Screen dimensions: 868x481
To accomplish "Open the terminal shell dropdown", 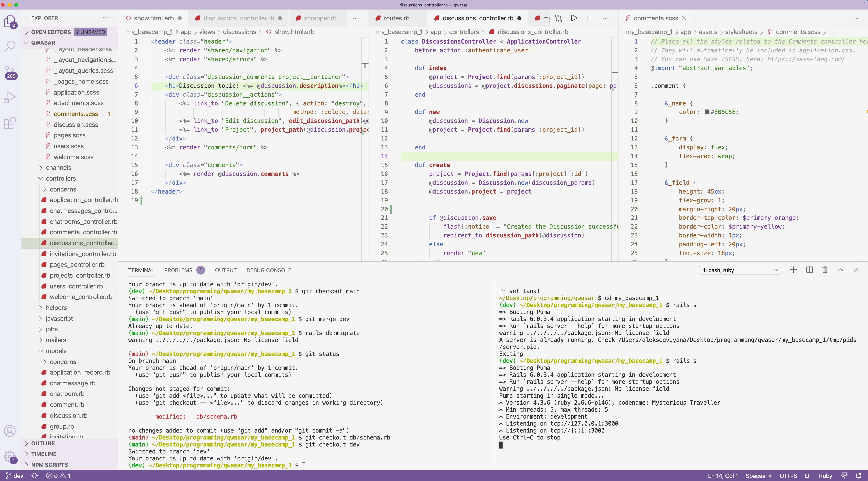I will tap(740, 270).
